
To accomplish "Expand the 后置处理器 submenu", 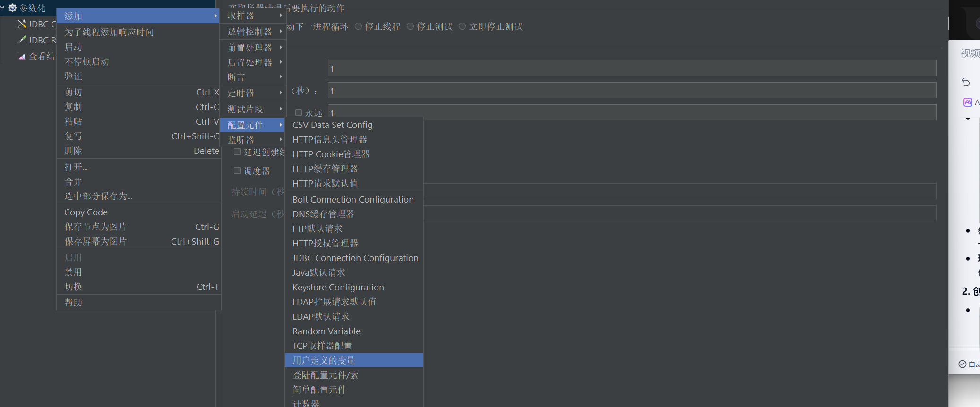I will pos(253,62).
